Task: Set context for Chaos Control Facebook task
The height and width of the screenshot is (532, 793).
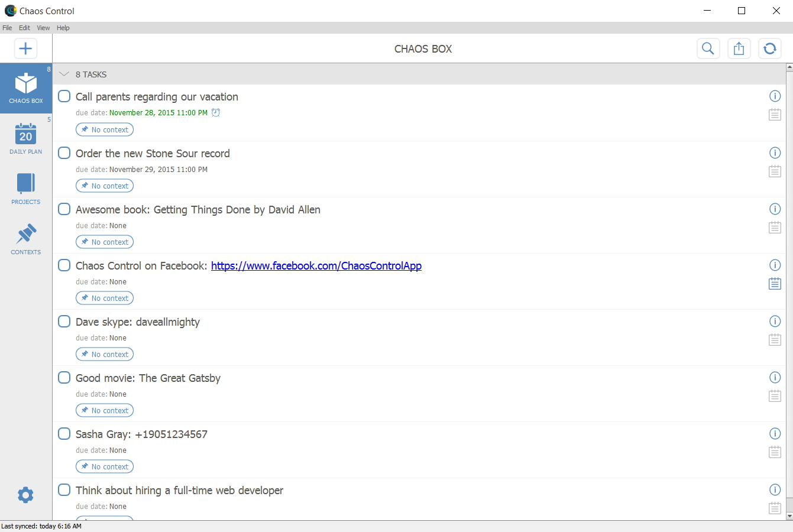Action: [105, 298]
